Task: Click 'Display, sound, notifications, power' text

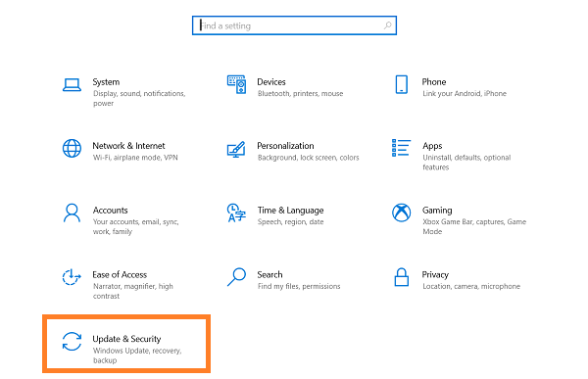Action: click(x=139, y=98)
